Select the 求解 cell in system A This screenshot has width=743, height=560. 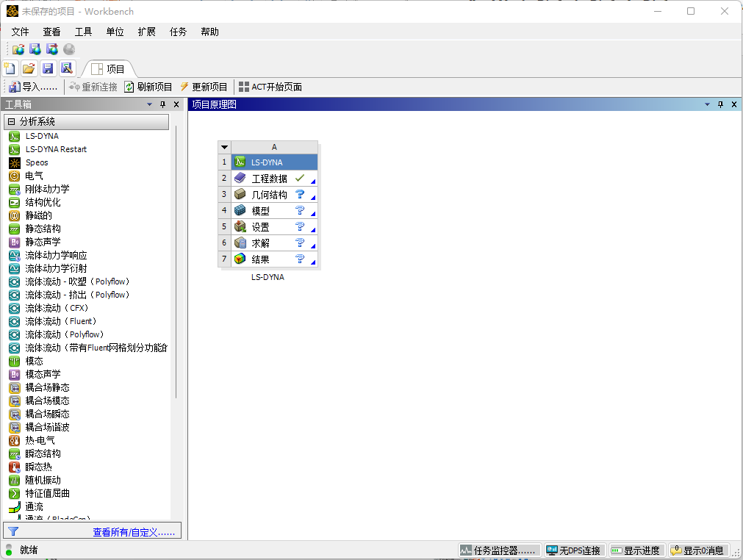[x=274, y=243]
